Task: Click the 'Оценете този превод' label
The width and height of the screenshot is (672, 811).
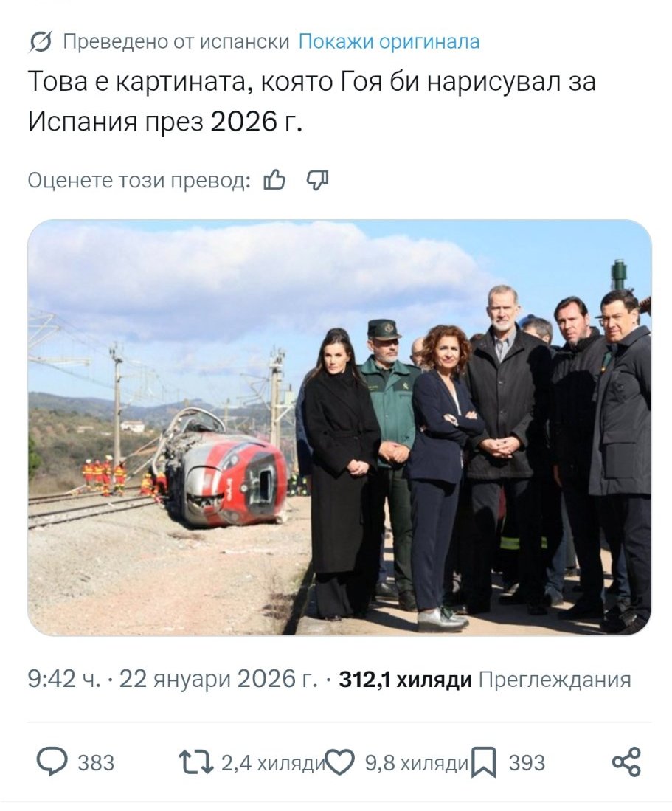Action: pos(139,181)
